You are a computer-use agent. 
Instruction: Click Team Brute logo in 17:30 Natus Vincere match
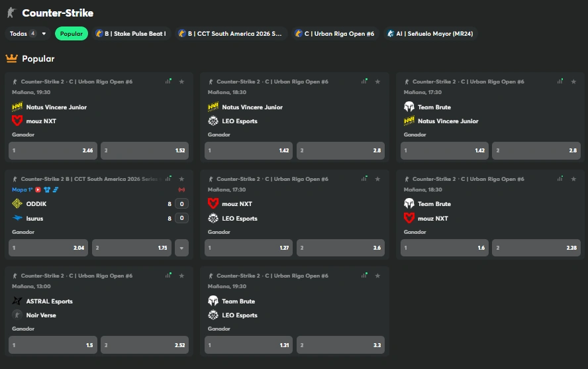[409, 107]
